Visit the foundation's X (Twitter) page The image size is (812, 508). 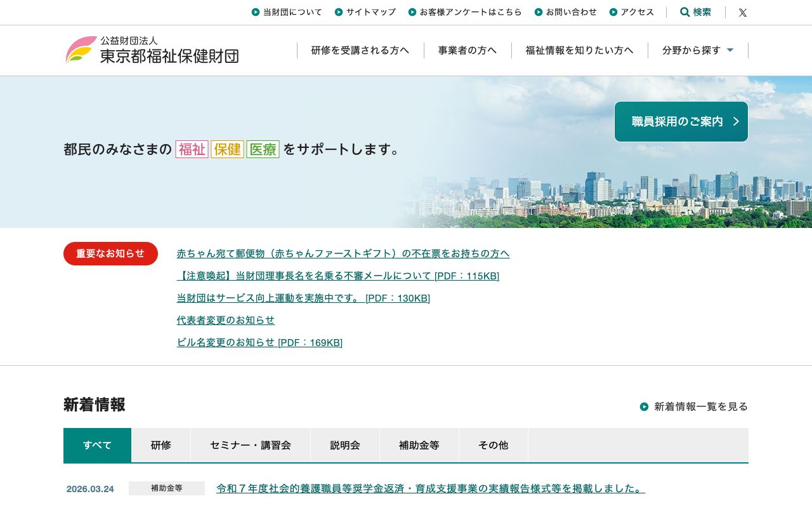(x=742, y=12)
